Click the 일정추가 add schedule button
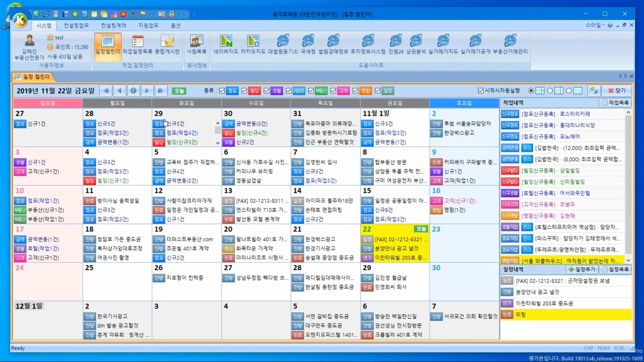The height and width of the screenshot is (362, 644). (x=582, y=269)
